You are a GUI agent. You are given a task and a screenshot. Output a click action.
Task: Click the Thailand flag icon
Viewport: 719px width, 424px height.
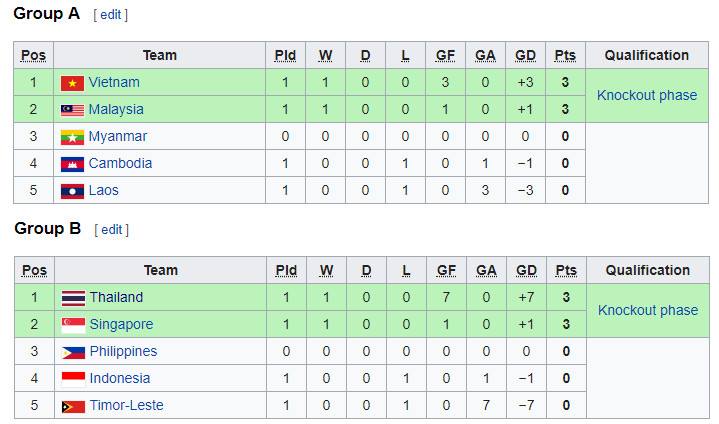(x=73, y=298)
